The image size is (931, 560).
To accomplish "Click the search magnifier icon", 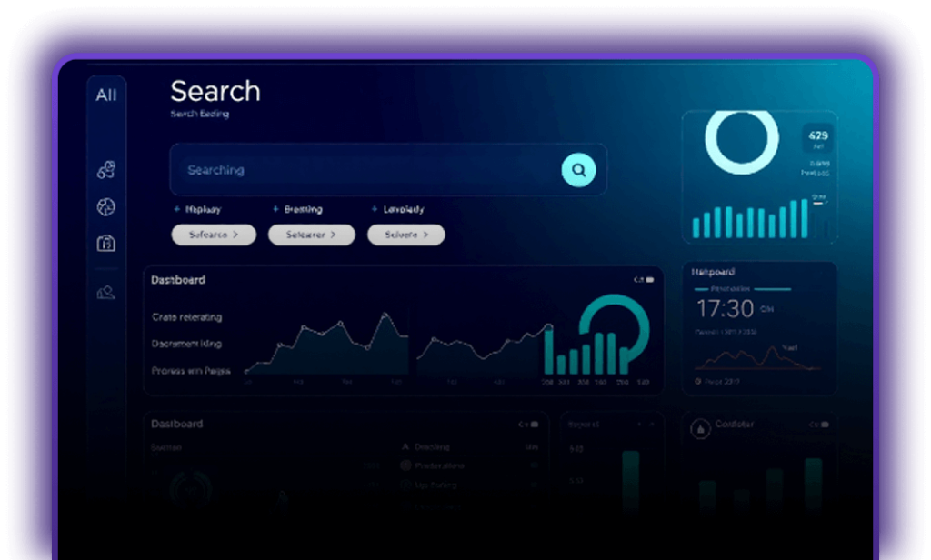I will 578,170.
